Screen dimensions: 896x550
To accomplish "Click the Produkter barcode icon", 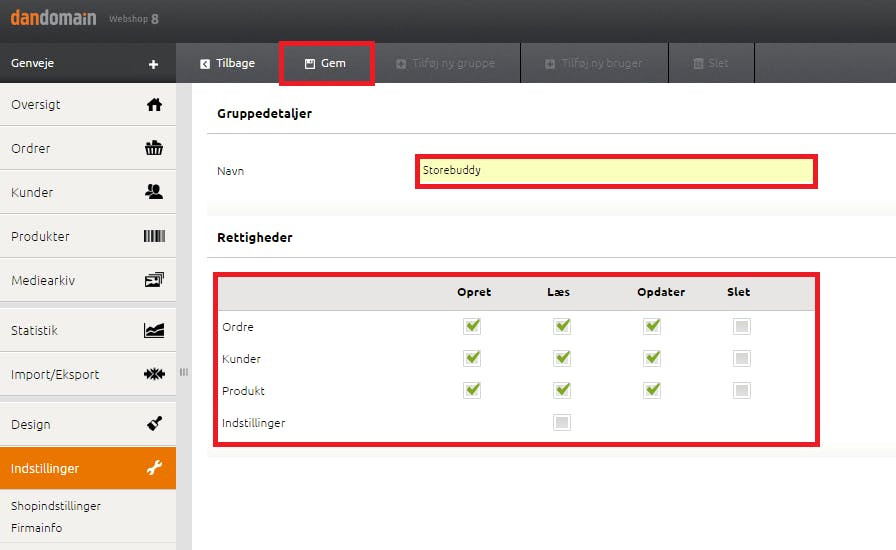I will (x=154, y=236).
